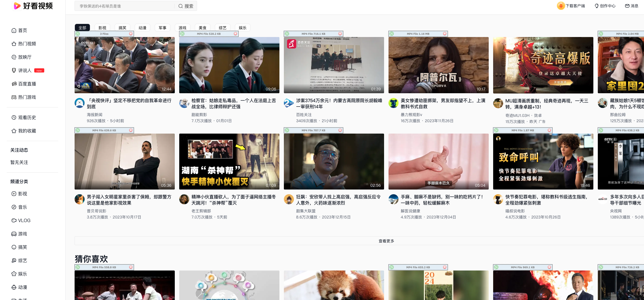Switch to the top 搞笑 category tab

[x=122, y=28]
